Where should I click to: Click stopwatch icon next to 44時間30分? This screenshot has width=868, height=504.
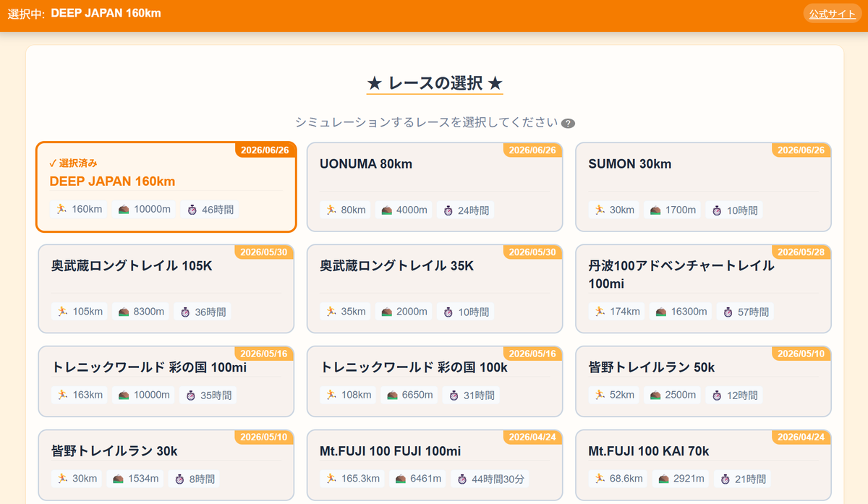(x=461, y=479)
